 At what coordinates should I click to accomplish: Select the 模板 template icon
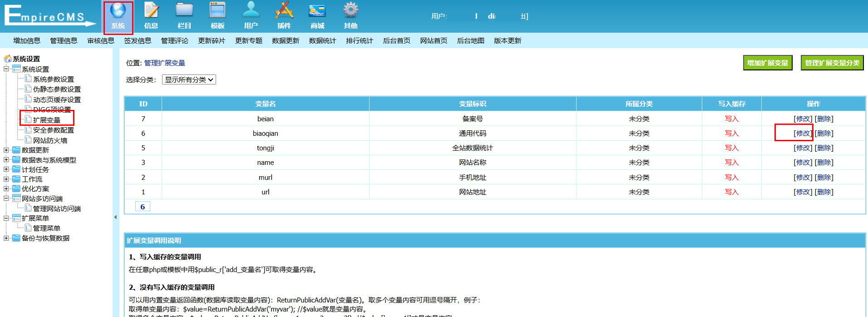[217, 11]
